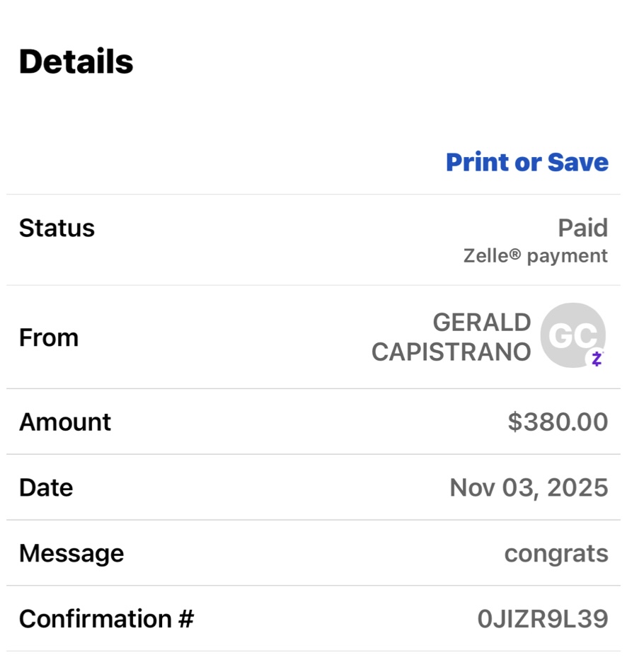Click the word Print in the blue link
The image size is (627, 672).
[x=477, y=162]
